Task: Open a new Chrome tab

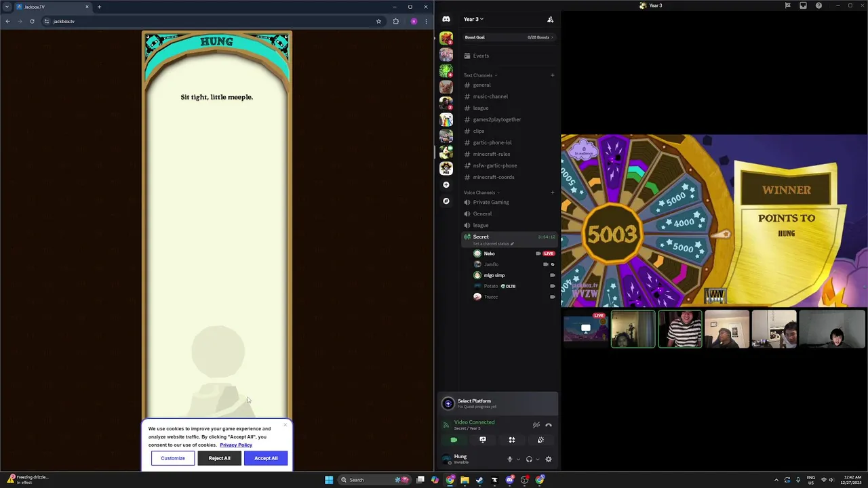Action: 99,7
